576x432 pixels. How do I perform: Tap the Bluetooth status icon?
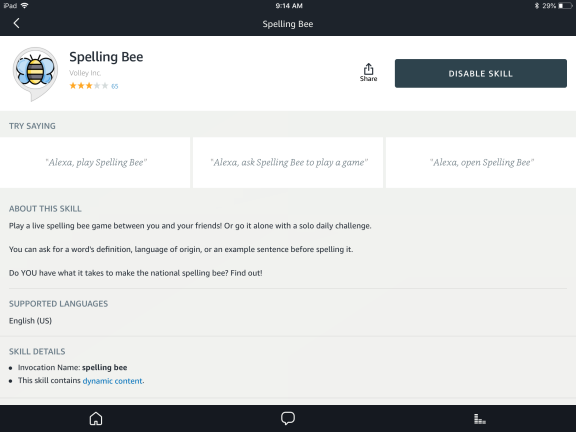tap(537, 6)
